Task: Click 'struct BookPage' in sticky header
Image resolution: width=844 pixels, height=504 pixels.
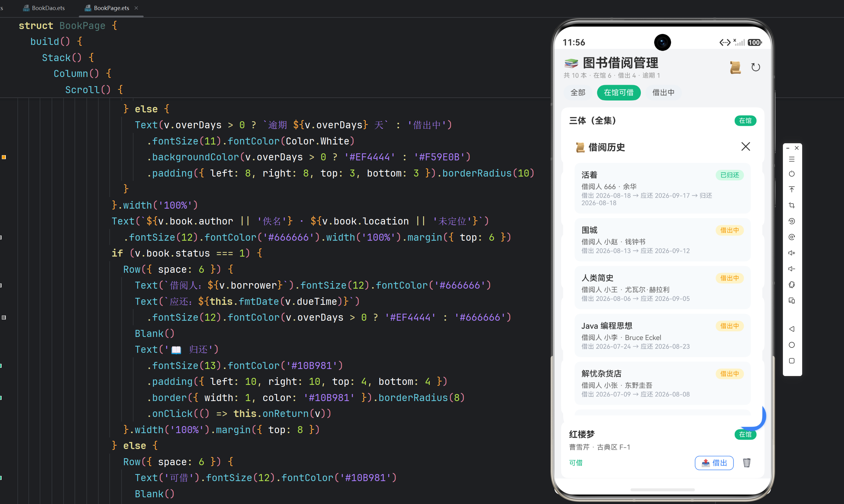Action: 62,25
